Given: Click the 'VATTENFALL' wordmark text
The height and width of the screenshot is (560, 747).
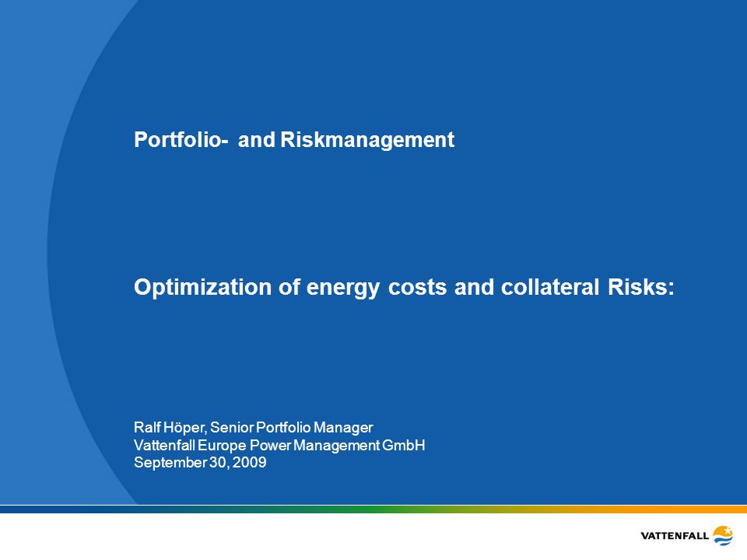Looking at the screenshot, I should pyautogui.click(x=675, y=536).
